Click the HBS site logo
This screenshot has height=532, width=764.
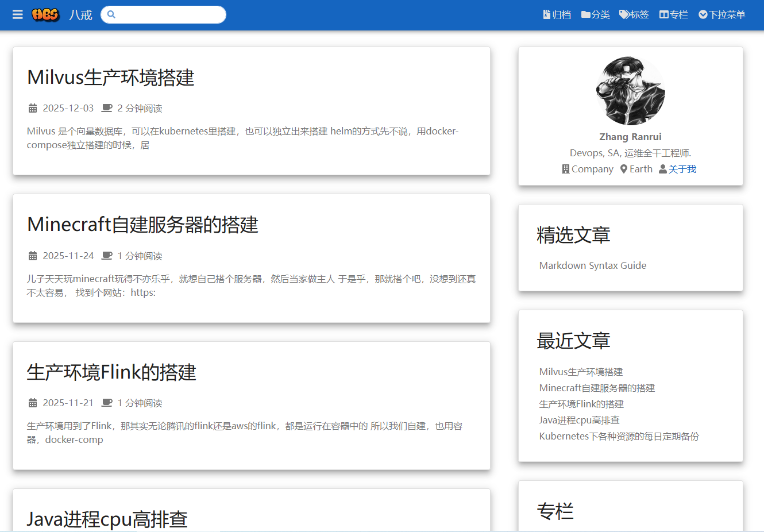click(x=46, y=14)
